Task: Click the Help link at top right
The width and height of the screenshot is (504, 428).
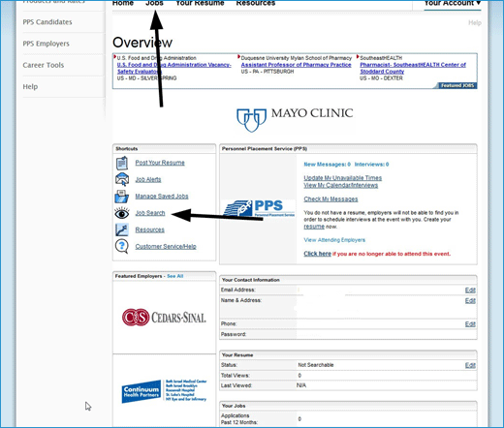Action: (475, 23)
